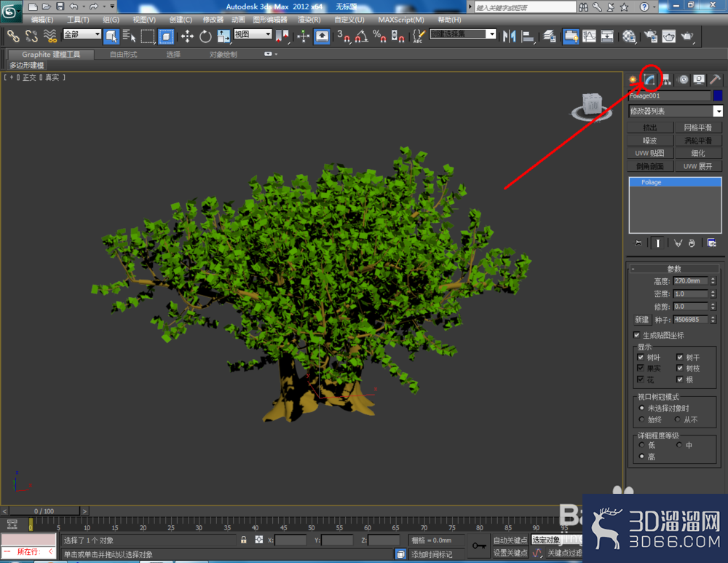The height and width of the screenshot is (563, 728).
Task: Switch to the Create command panel
Action: coord(633,79)
